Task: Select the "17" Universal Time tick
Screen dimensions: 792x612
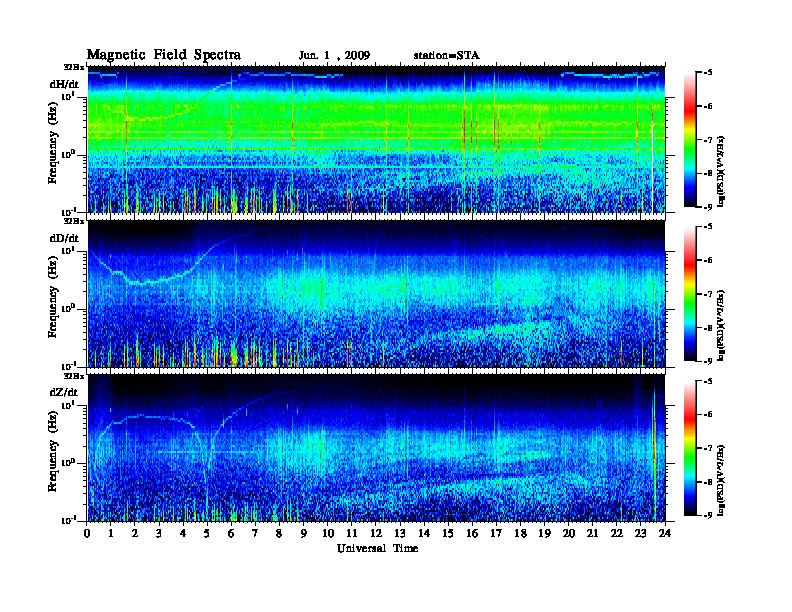Action: [496, 534]
